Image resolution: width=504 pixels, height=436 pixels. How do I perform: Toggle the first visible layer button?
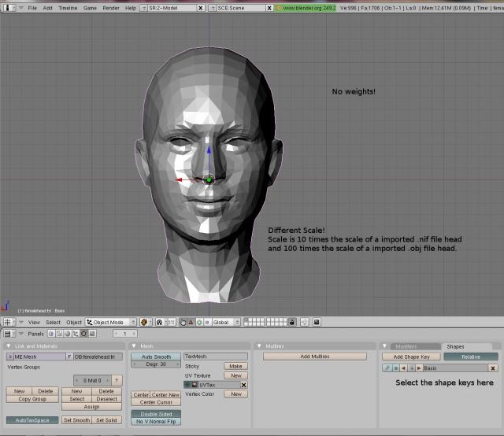(246, 320)
